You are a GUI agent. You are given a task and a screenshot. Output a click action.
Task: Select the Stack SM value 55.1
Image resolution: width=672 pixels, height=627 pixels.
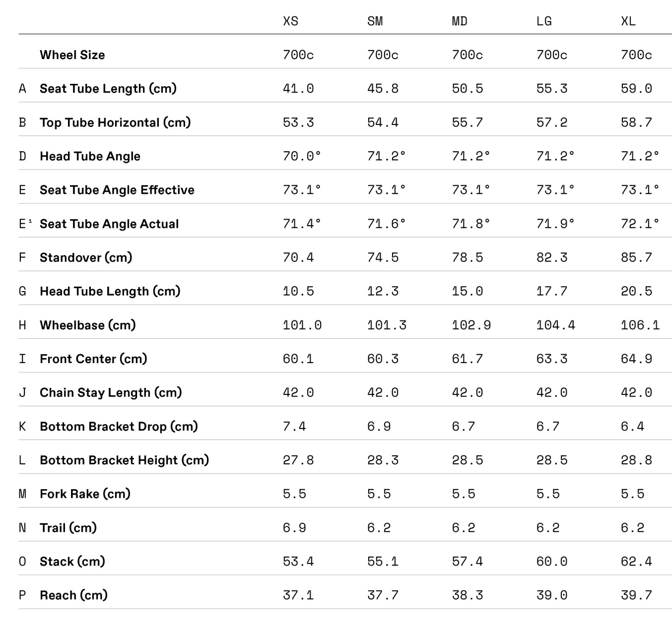click(x=383, y=562)
